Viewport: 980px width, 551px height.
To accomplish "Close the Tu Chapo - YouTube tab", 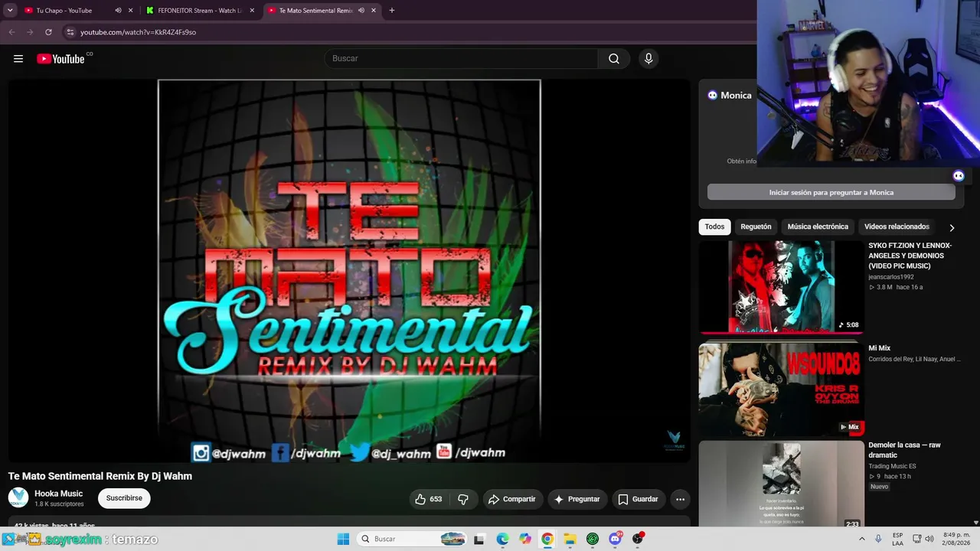I will (x=131, y=11).
